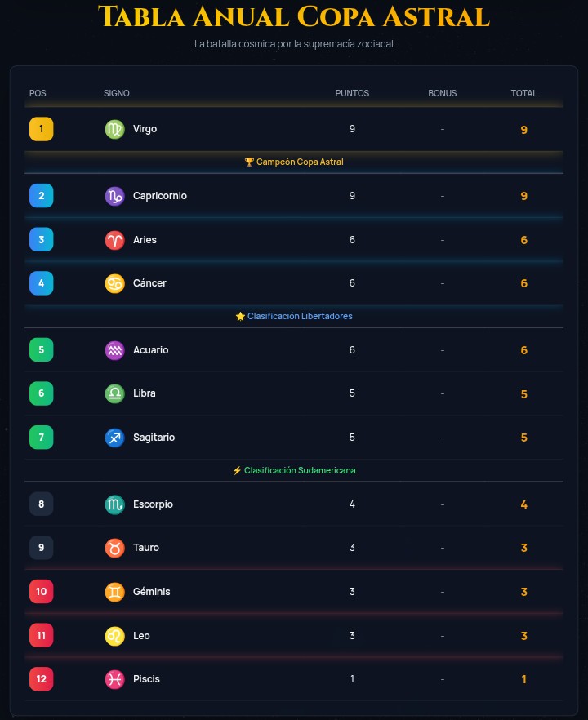
Task: Click the name Piscis
Action: point(146,679)
